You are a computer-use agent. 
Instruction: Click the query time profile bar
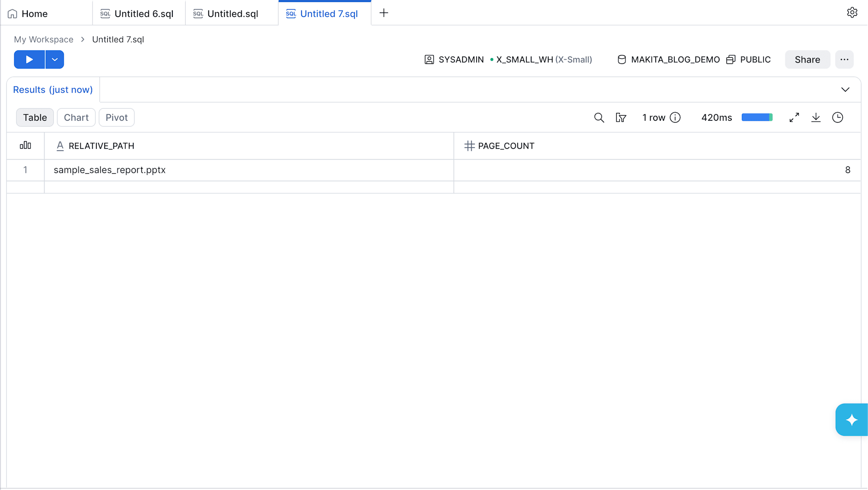757,117
